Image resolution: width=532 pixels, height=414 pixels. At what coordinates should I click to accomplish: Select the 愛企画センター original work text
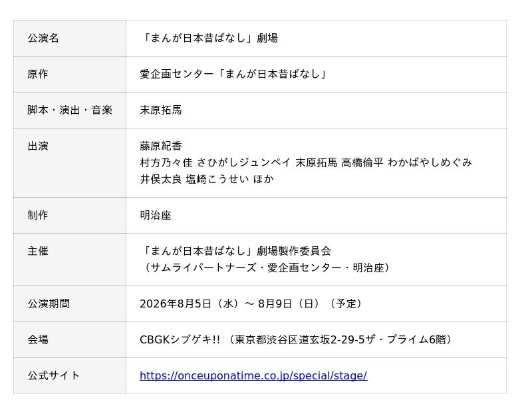point(234,74)
